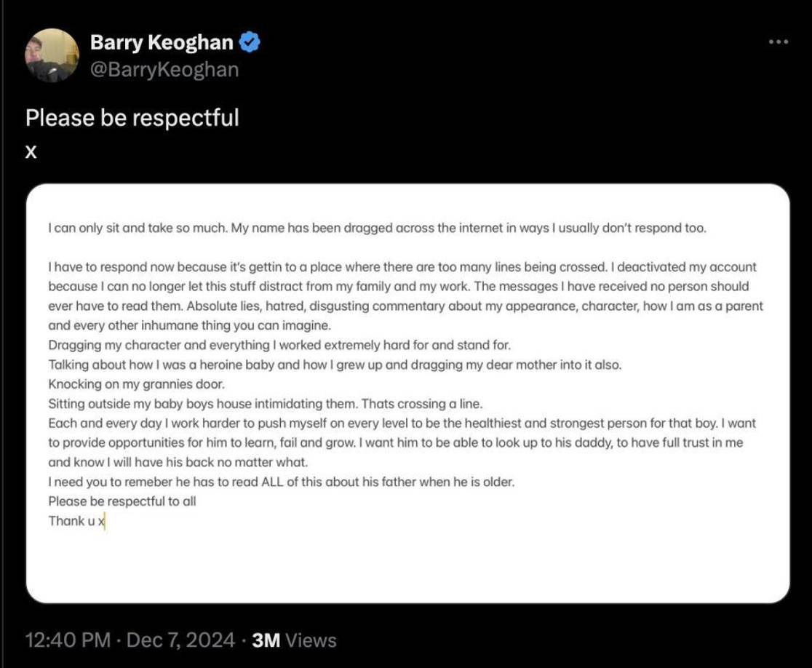Open the three-dot more options menu
The height and width of the screenshot is (668, 812).
pyautogui.click(x=778, y=42)
